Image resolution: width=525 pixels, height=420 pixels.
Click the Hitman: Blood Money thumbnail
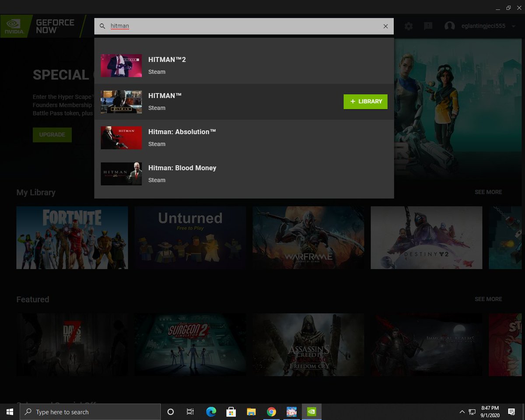pos(121,174)
